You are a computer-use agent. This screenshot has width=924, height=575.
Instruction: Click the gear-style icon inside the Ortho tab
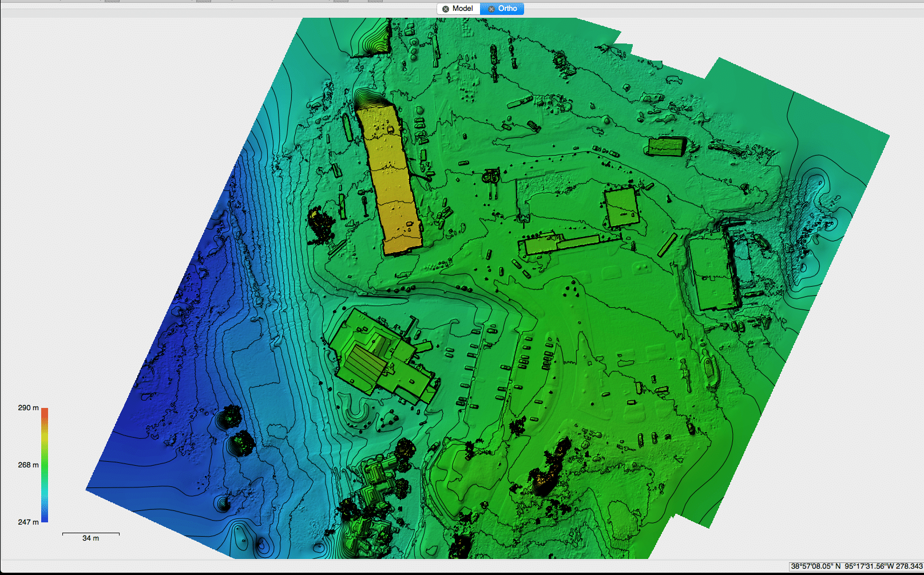(x=491, y=9)
